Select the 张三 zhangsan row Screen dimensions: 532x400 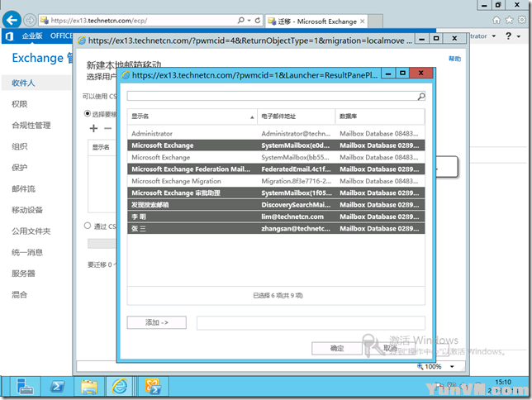[276, 229]
